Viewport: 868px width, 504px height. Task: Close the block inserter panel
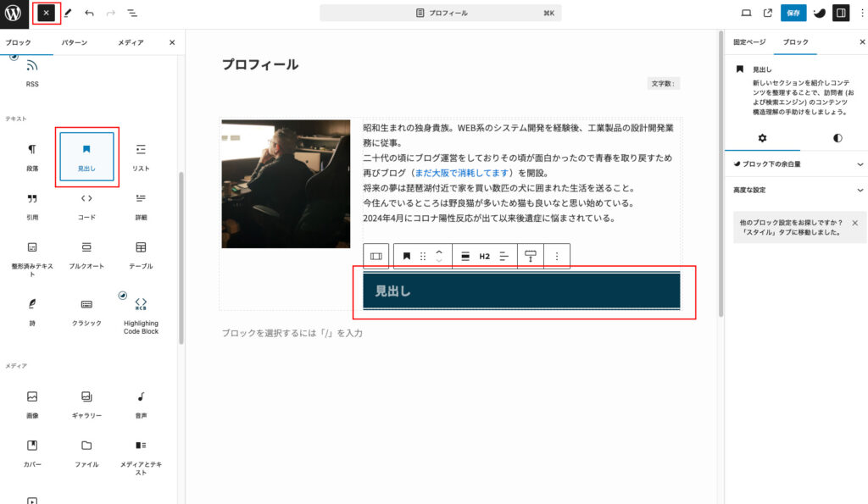pyautogui.click(x=172, y=42)
